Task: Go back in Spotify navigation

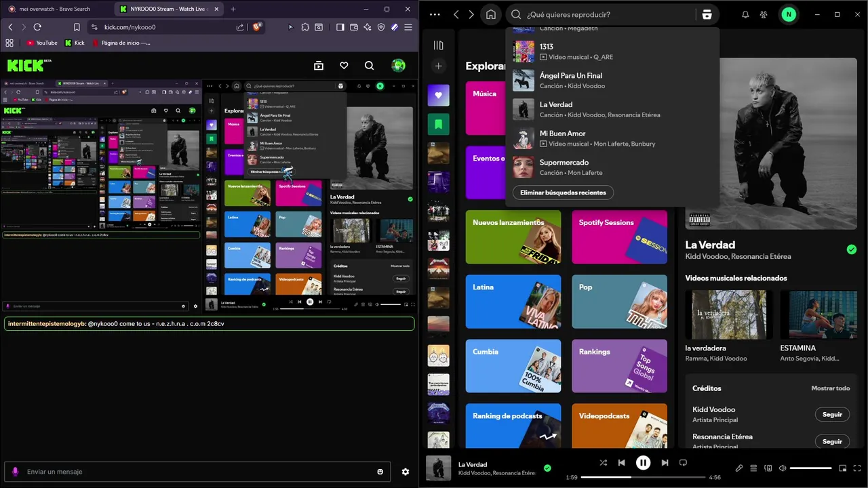Action: (x=456, y=14)
